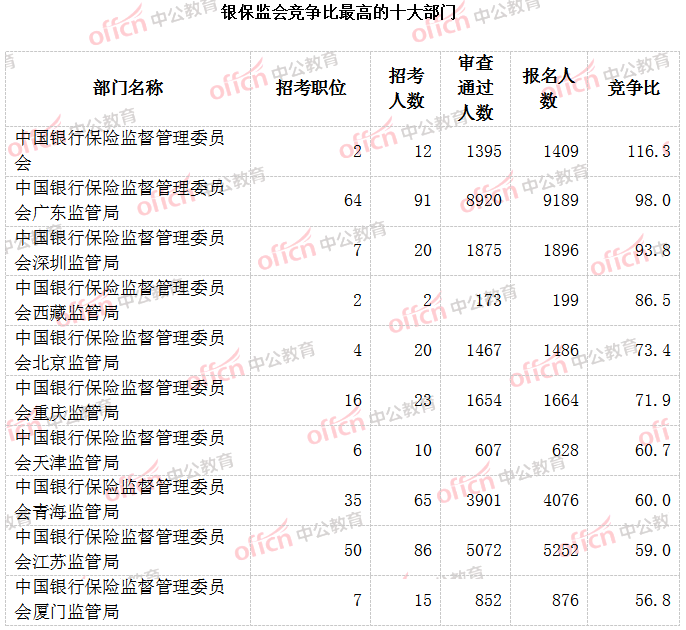Select the 竞争比 column header

pos(634,88)
